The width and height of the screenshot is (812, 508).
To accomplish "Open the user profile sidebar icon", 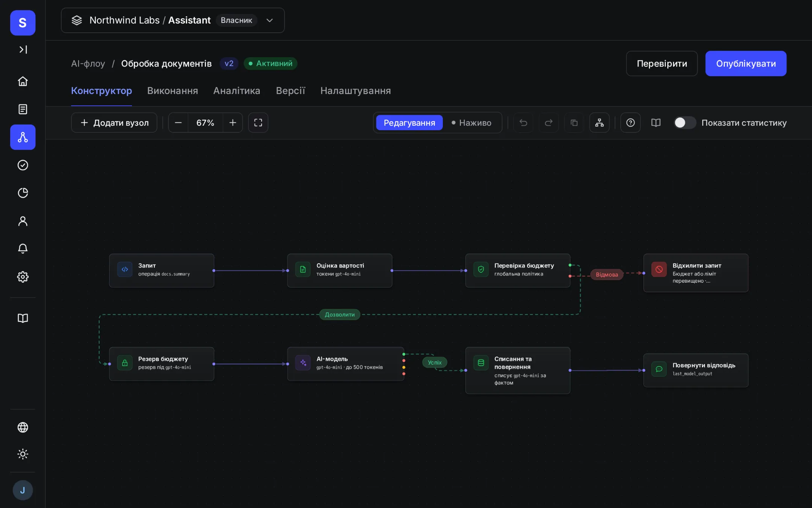I will coord(23,221).
